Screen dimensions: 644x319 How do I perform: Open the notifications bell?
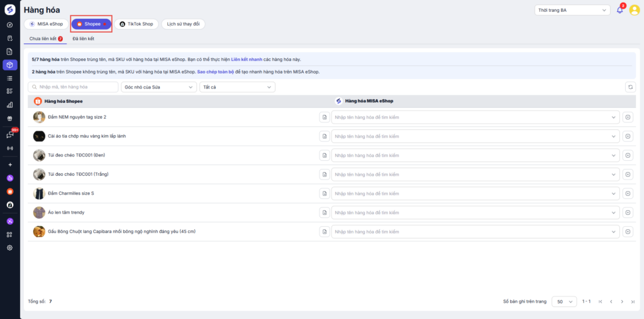click(619, 10)
